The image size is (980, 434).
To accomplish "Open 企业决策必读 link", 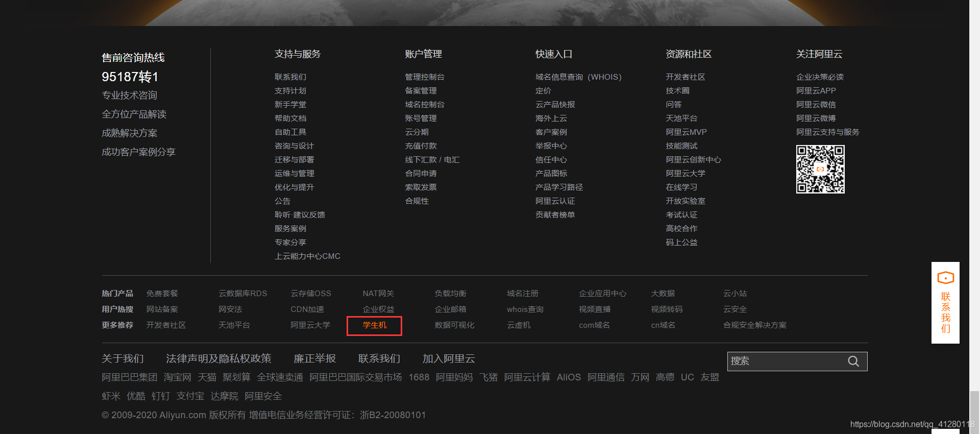I will [820, 77].
